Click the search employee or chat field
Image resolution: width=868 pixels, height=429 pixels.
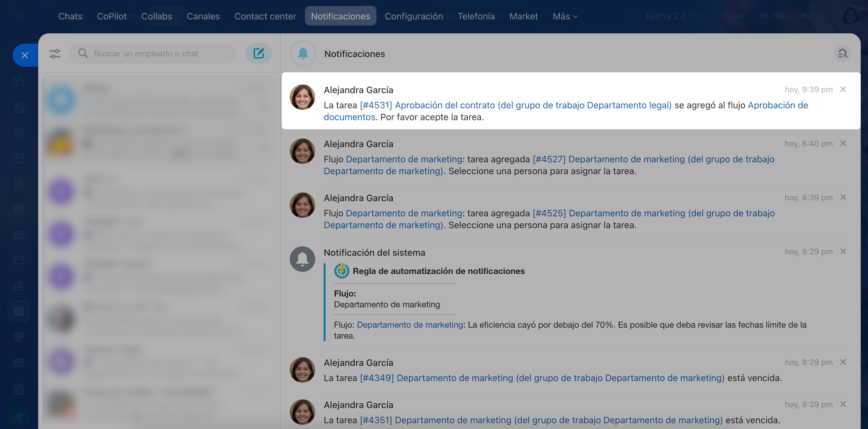[x=152, y=54]
